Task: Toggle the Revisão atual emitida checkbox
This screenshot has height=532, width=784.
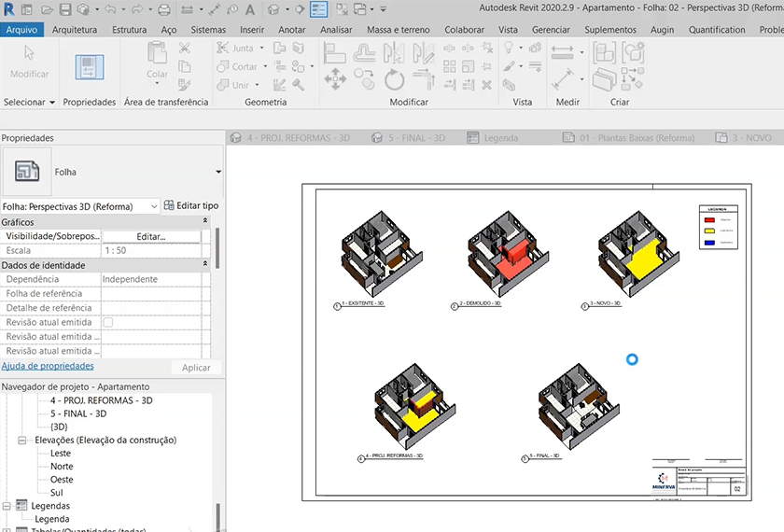Action: tap(107, 322)
